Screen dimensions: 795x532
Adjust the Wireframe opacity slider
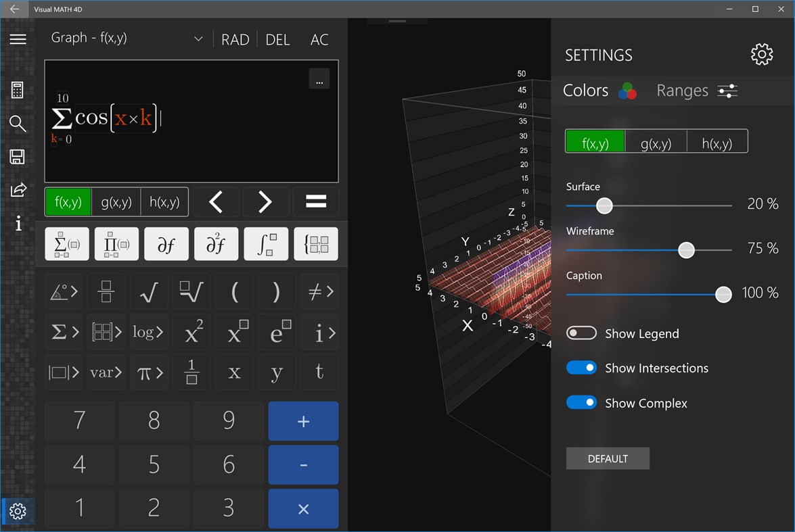pos(649,250)
